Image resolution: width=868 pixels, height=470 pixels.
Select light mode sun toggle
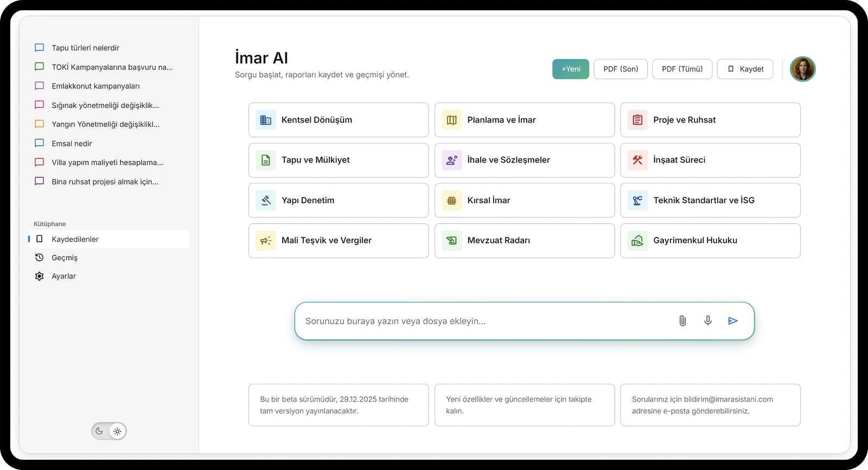[x=117, y=432]
